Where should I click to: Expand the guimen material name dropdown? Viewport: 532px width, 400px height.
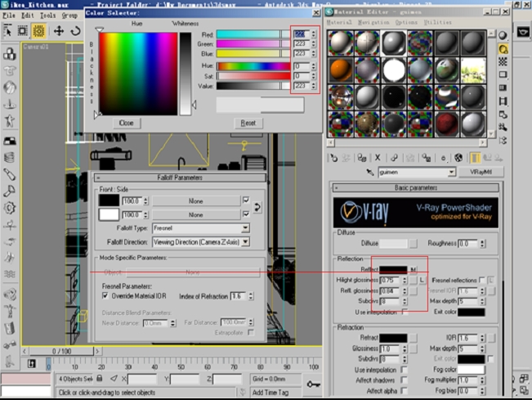451,173
